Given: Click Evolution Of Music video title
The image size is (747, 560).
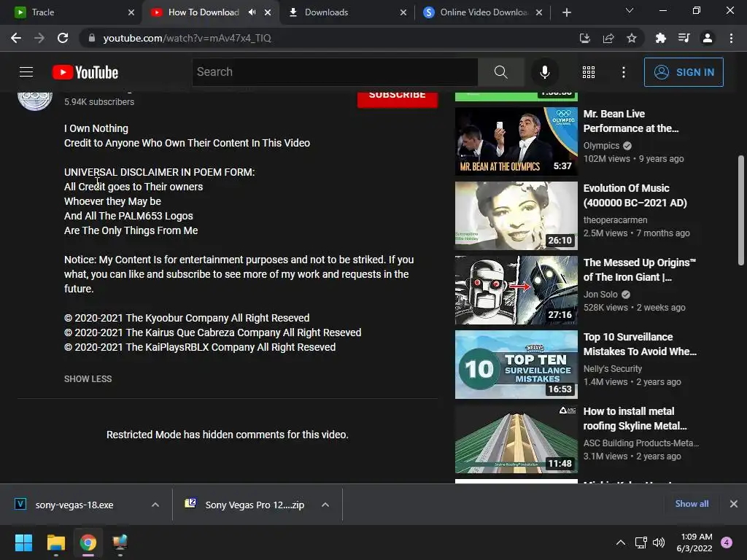Looking at the screenshot, I should (635, 195).
